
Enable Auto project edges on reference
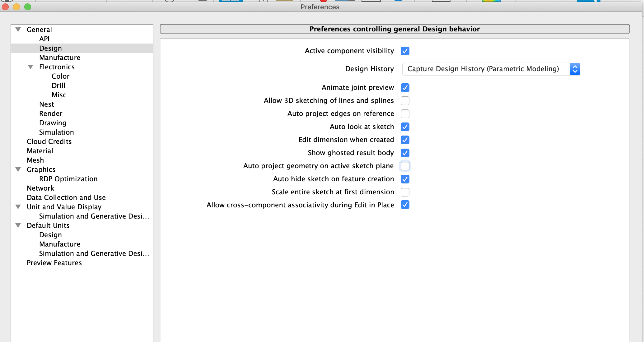405,114
